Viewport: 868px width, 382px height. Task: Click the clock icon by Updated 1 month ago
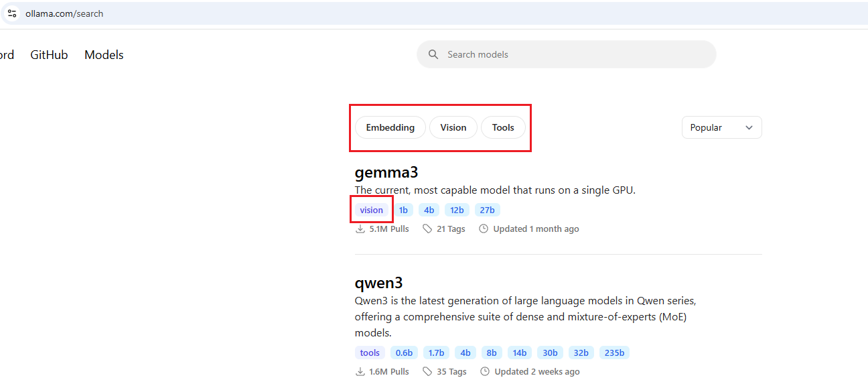[484, 229]
